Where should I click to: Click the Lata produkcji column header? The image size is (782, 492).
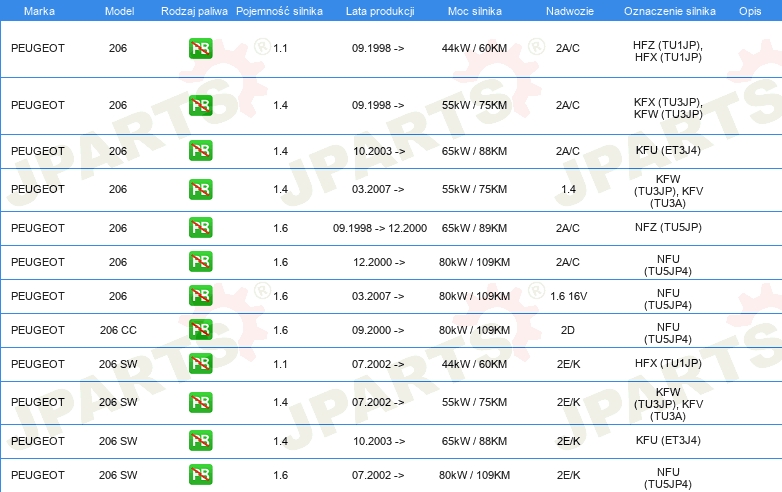pyautogui.click(x=380, y=11)
